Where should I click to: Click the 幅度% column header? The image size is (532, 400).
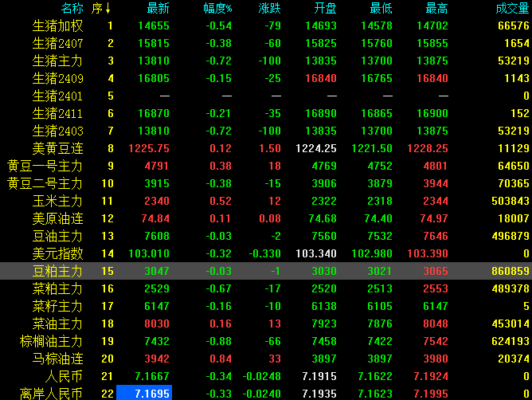[217, 8]
